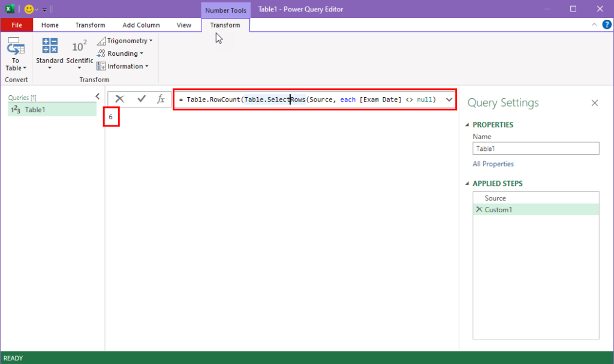Viewport: 614px width, 364px height.
Task: Collapse the ribbon with the caret
Action: [x=594, y=25]
